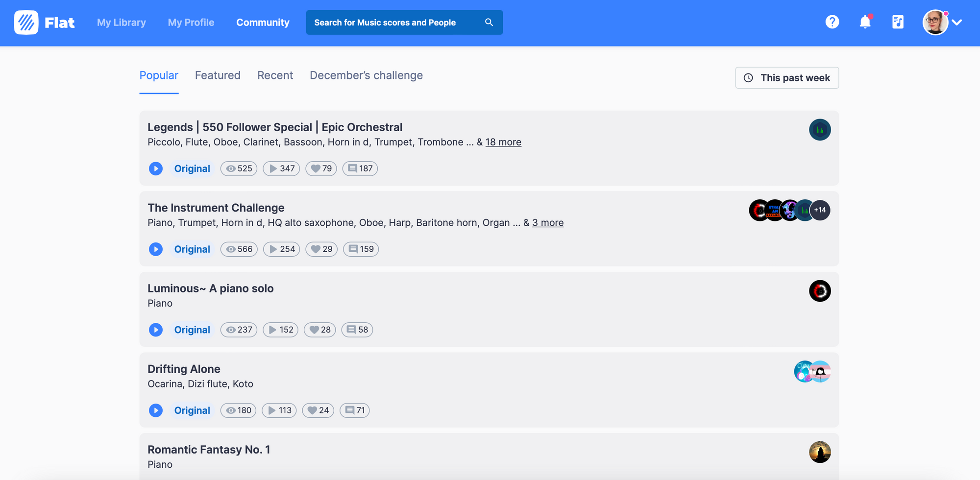The image size is (980, 480).
Task: Open The Instrument Challenge score title
Action: [216, 208]
